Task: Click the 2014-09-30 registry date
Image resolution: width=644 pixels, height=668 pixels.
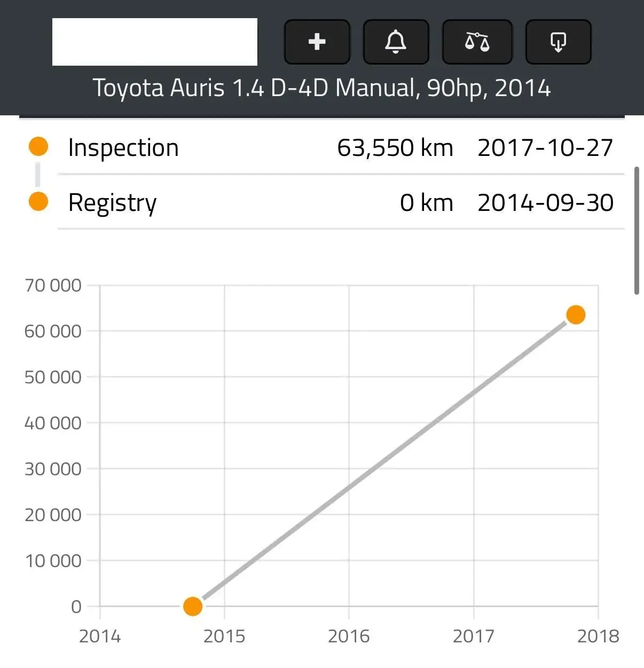Action: click(545, 203)
